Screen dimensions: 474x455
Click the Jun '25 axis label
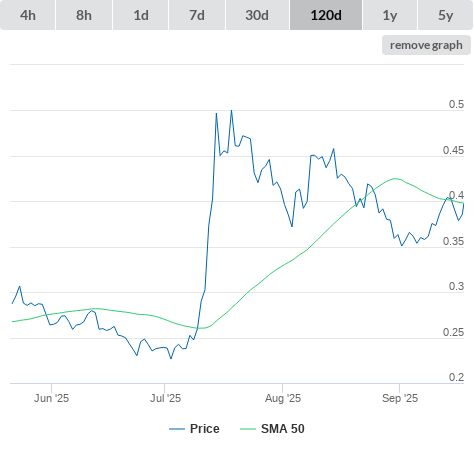click(51, 398)
